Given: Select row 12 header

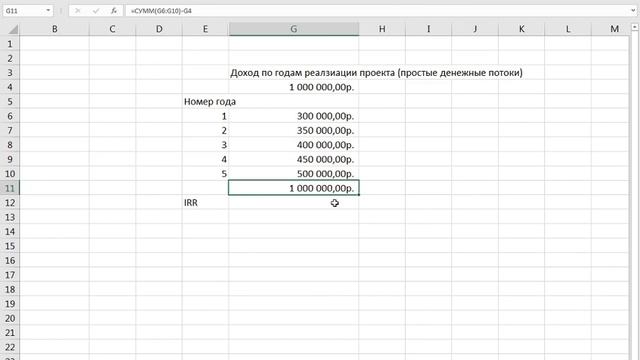Looking at the screenshot, I should (x=10, y=202).
